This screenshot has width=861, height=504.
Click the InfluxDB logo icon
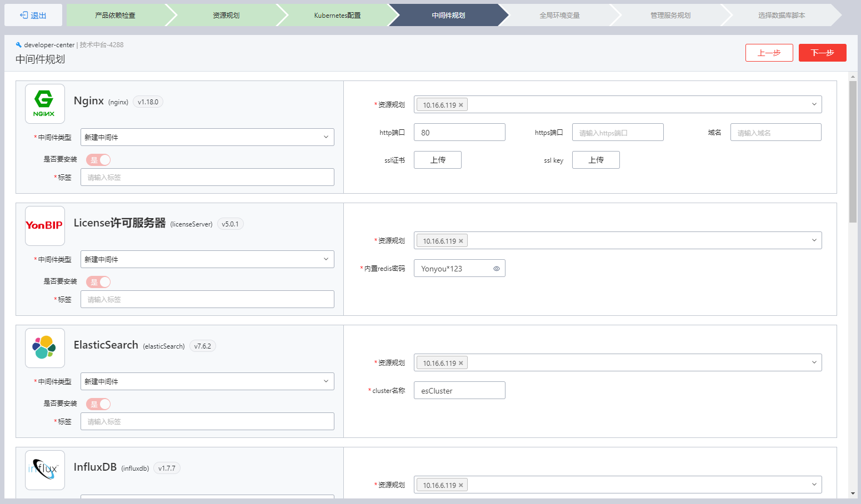point(44,470)
